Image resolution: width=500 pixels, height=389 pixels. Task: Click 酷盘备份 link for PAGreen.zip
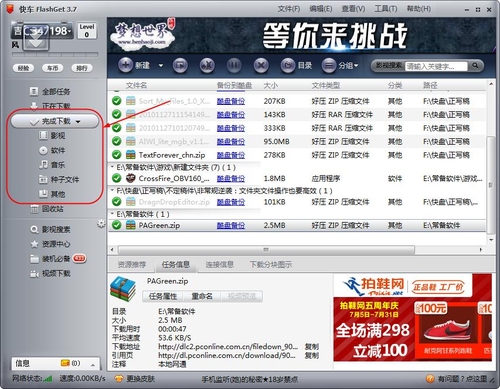[x=231, y=226]
